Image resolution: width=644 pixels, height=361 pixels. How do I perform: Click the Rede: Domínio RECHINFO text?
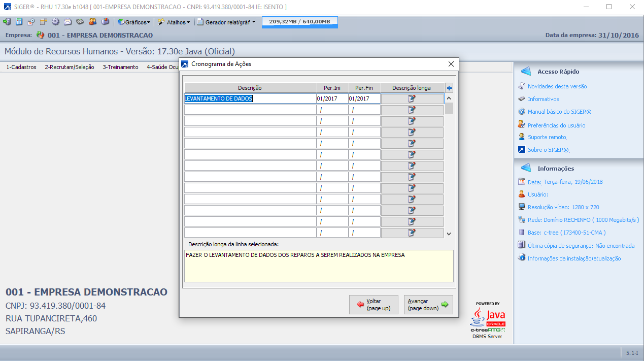583,220
